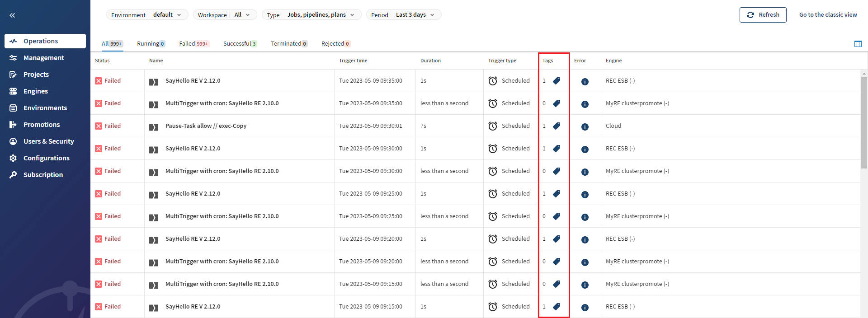The image size is (868, 318).
Task: Click the column chooser icon
Action: 858,44
